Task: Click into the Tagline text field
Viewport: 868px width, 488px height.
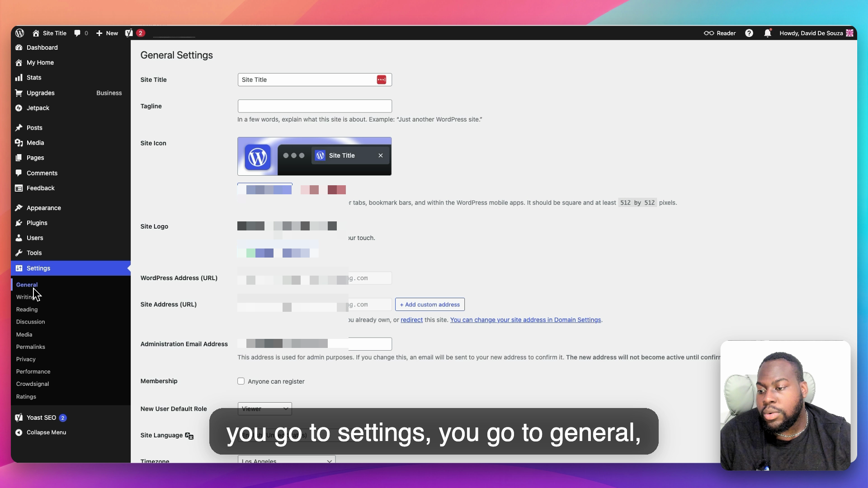Action: point(314,106)
